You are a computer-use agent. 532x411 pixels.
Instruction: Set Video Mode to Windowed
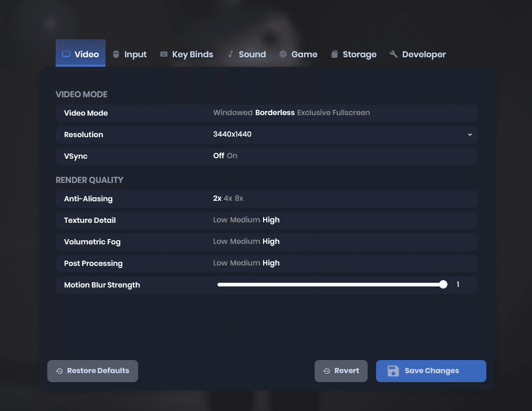click(x=233, y=113)
